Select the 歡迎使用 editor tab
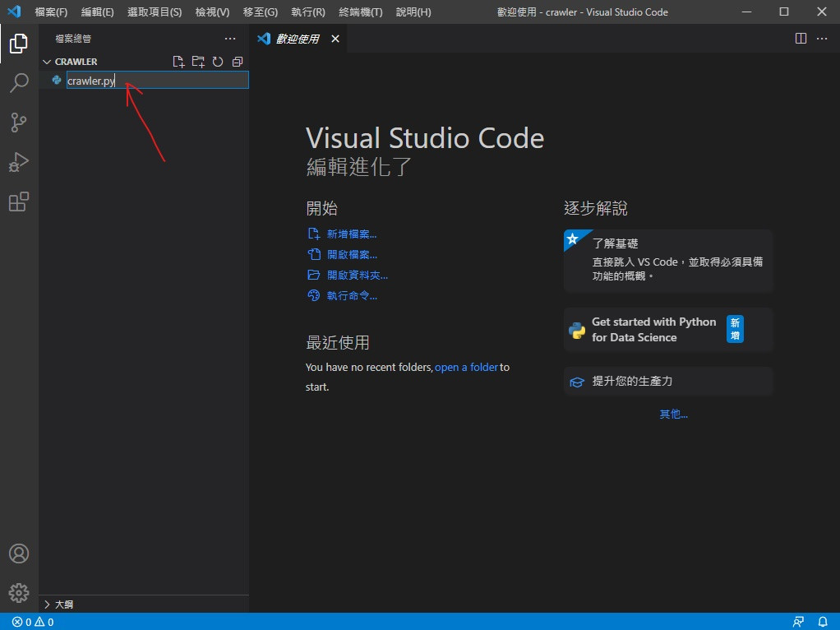Viewport: 840px width, 630px height. (x=298, y=39)
